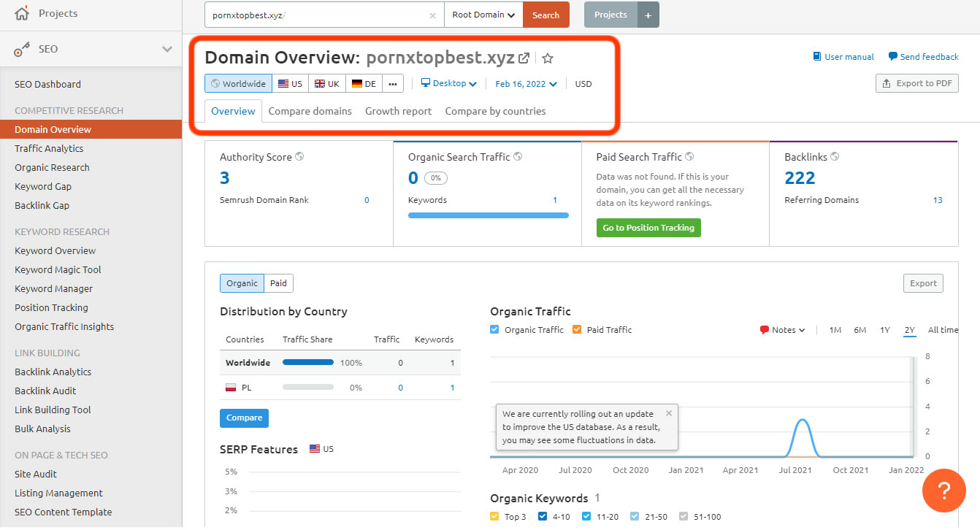Click the 222 backlinks value
This screenshot has width=980, height=530.
pyautogui.click(x=800, y=177)
